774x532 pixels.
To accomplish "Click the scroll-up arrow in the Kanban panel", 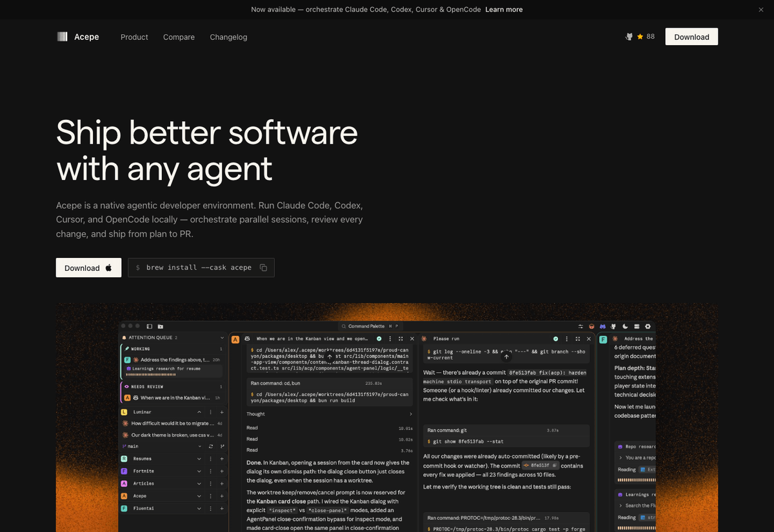I will coord(330,356).
